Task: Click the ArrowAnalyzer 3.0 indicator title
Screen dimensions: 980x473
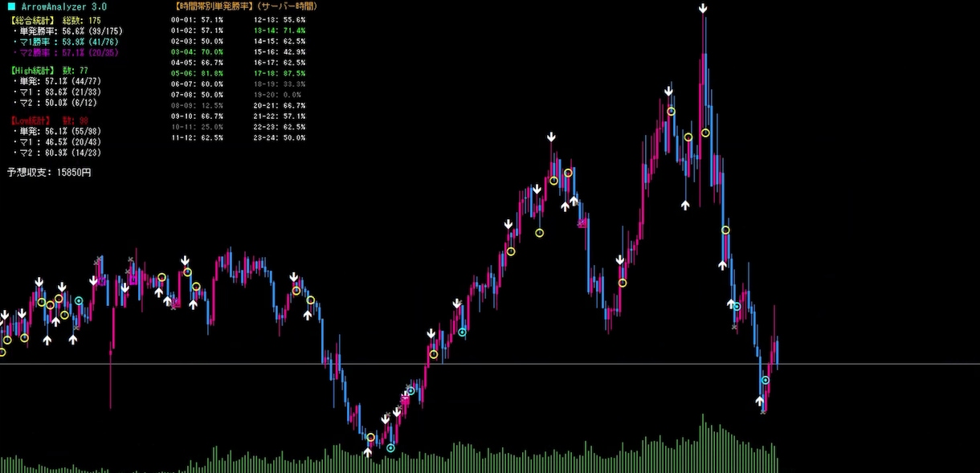Action: tap(59, 6)
